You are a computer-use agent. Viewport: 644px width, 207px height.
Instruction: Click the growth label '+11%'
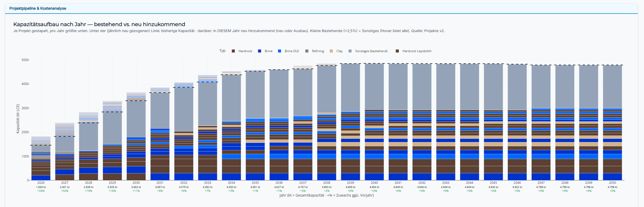tap(136, 191)
